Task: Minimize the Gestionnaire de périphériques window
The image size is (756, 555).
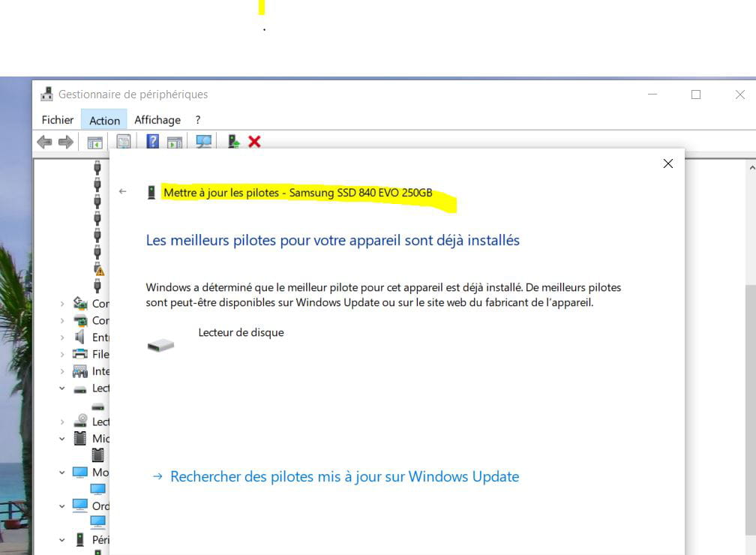Action: pyautogui.click(x=652, y=94)
